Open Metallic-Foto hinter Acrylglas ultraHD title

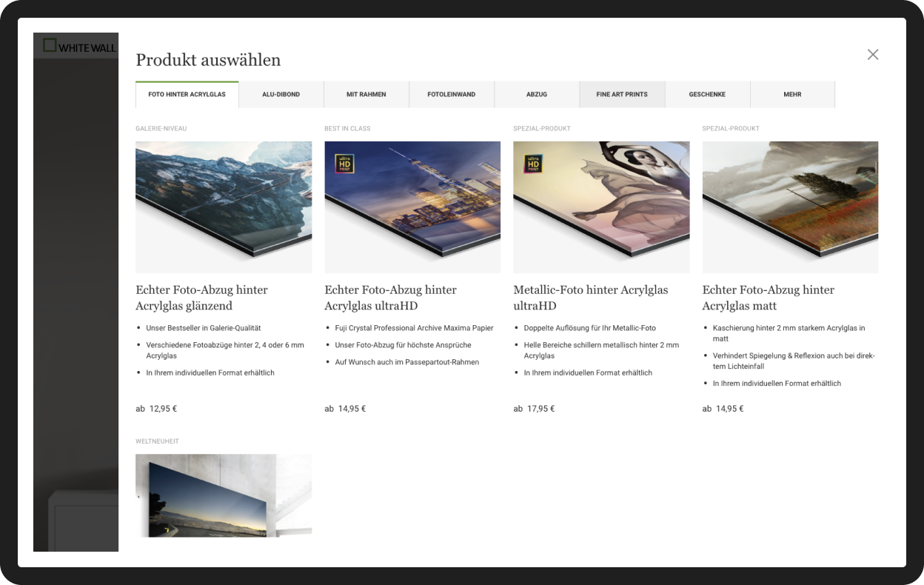pos(591,298)
